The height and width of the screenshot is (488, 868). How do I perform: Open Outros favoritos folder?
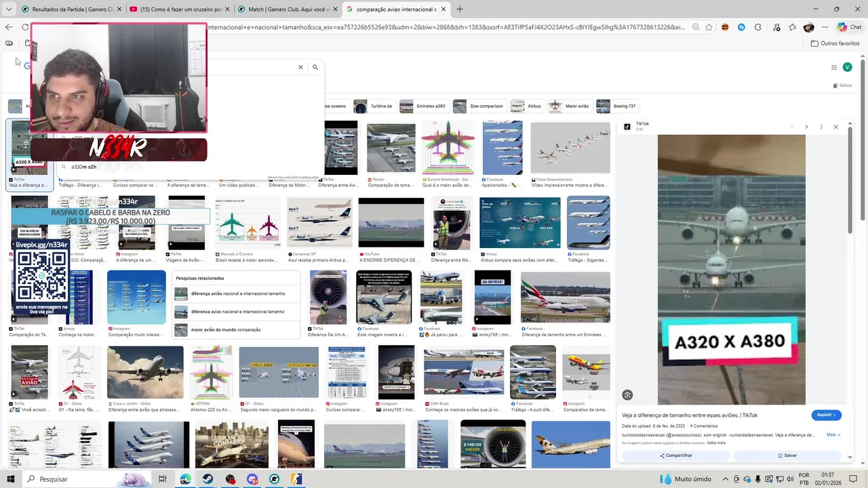[x=835, y=43]
